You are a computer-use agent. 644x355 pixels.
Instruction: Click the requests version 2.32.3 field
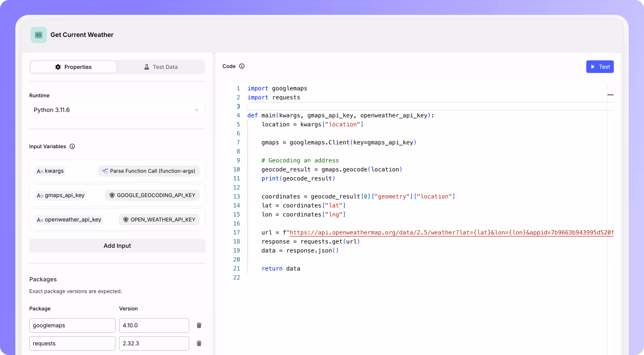(x=154, y=343)
